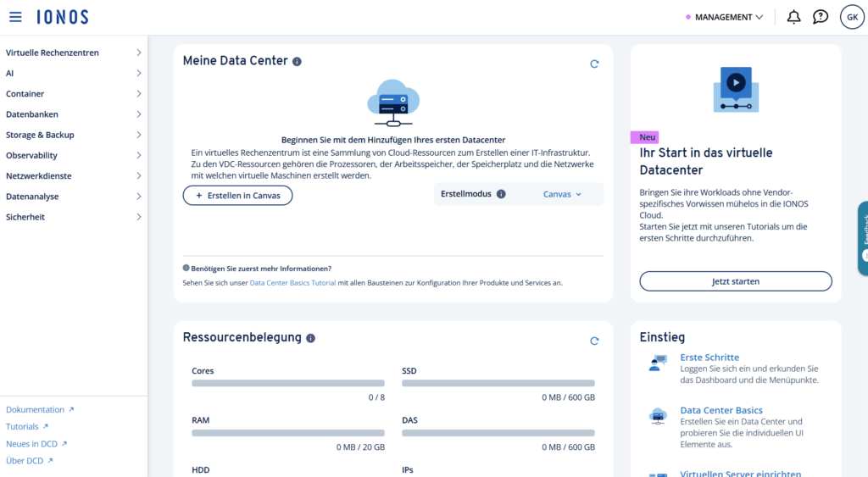This screenshot has width=868, height=477.
Task: Select Sicherheit in the sidebar
Action: point(25,217)
